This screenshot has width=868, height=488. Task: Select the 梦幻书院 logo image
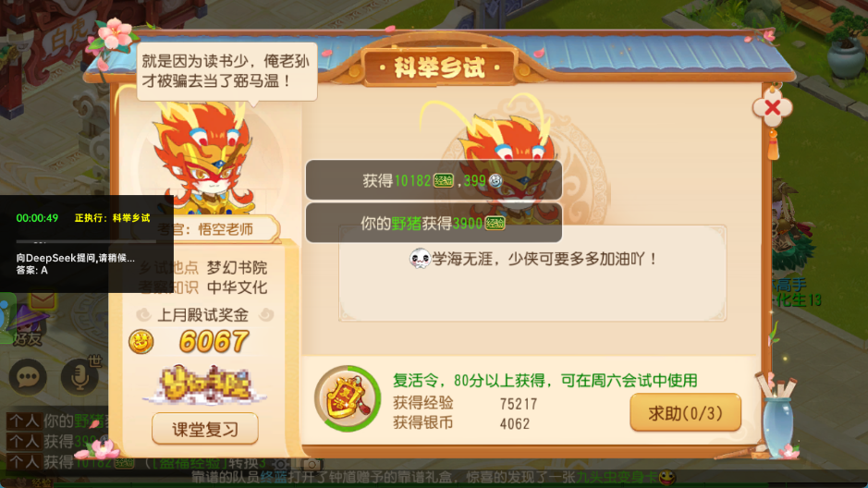pos(205,384)
